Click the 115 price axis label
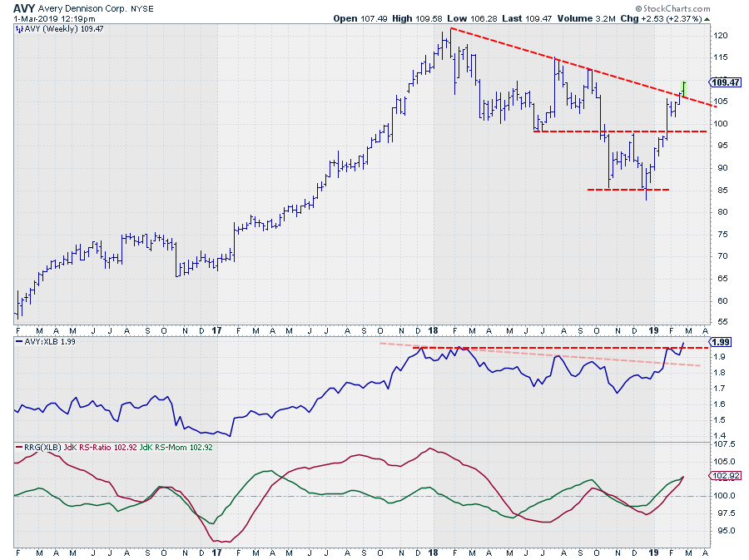The height and width of the screenshot is (560, 749). (x=720, y=57)
